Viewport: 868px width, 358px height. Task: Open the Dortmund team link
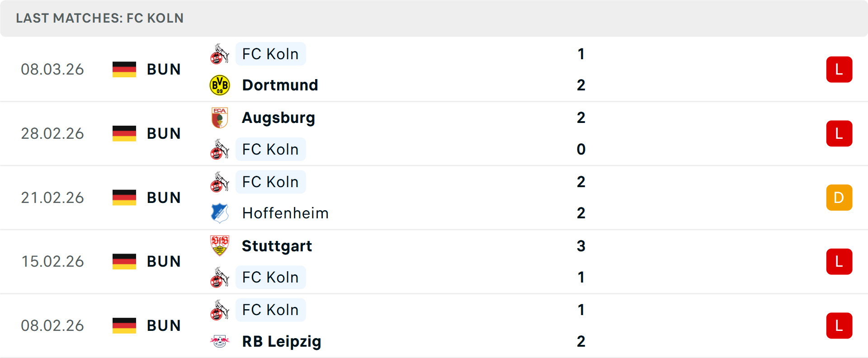(280, 85)
